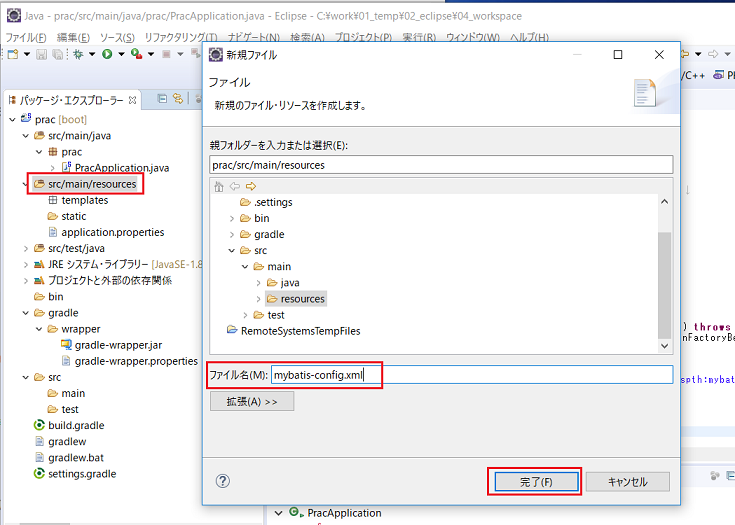Click the down arrow of tree scrollbar

664,346
